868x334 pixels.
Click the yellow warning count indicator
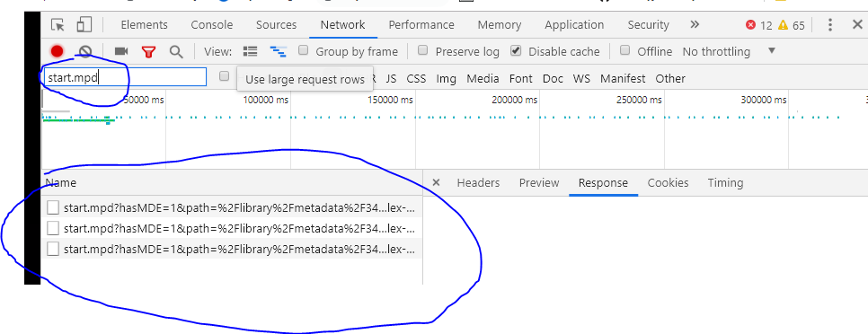click(791, 25)
